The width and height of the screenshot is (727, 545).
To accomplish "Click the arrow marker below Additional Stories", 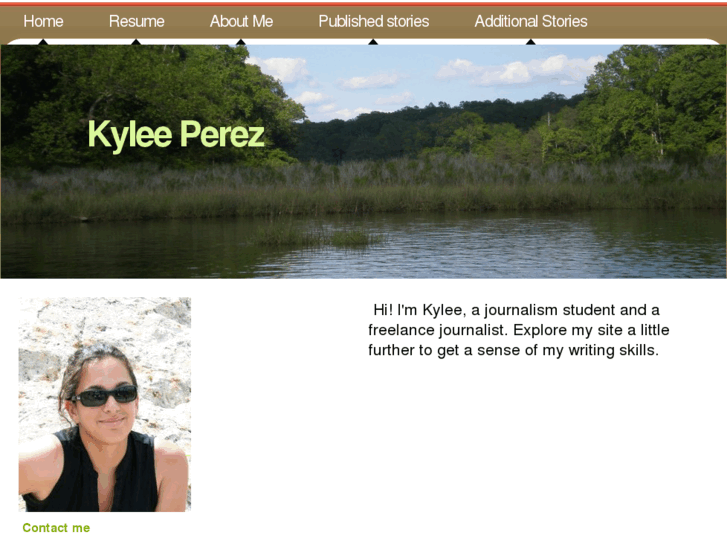I will pos(530,42).
